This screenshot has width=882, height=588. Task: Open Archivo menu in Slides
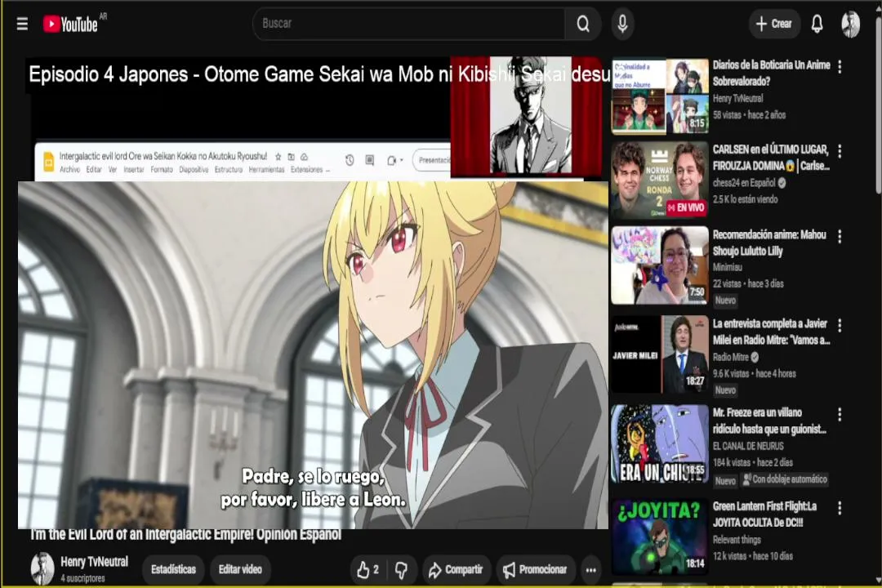coord(69,169)
